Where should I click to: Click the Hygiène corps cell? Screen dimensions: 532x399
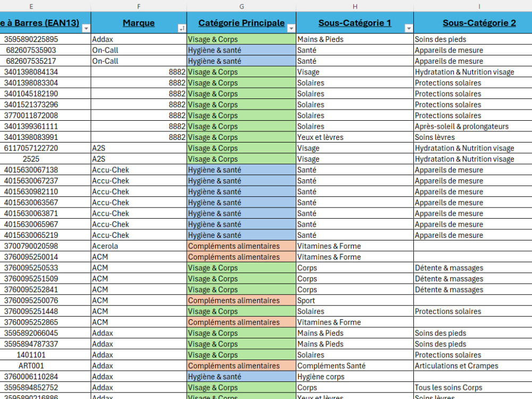coord(355,377)
